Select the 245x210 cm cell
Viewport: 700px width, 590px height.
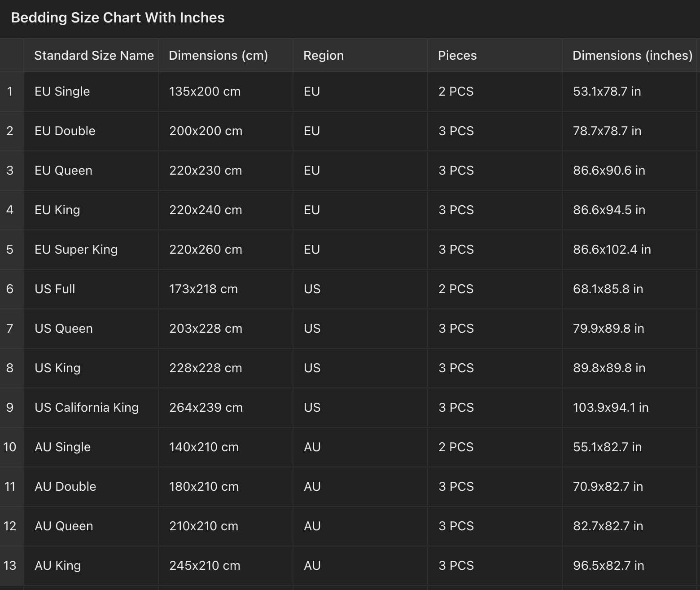click(205, 566)
